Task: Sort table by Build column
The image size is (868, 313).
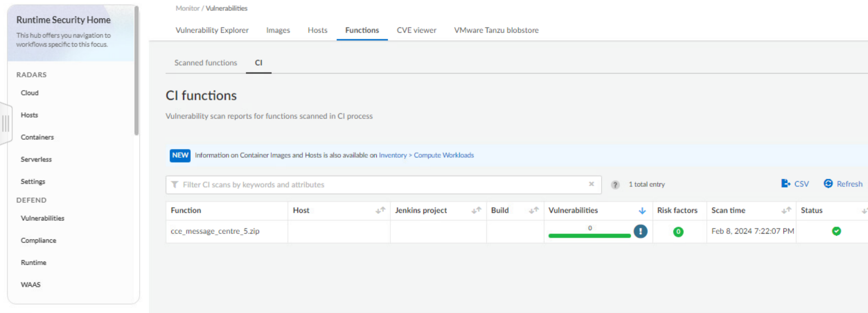Action: (533, 210)
